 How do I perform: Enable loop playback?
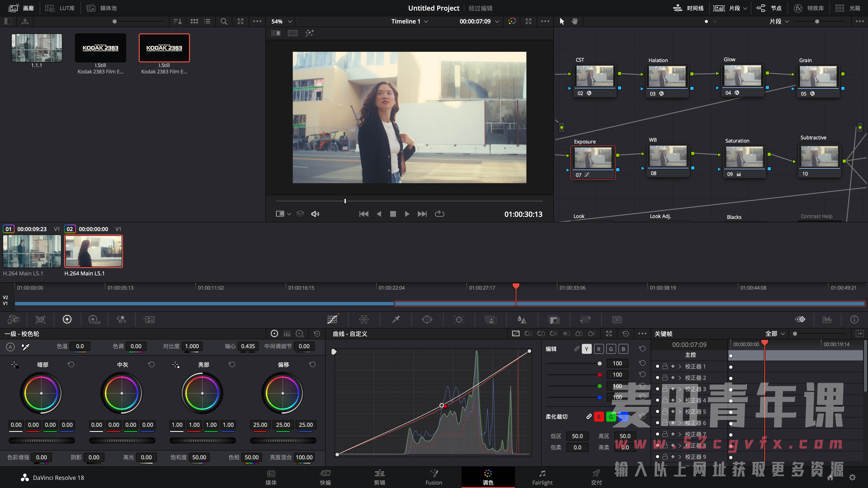click(x=439, y=214)
